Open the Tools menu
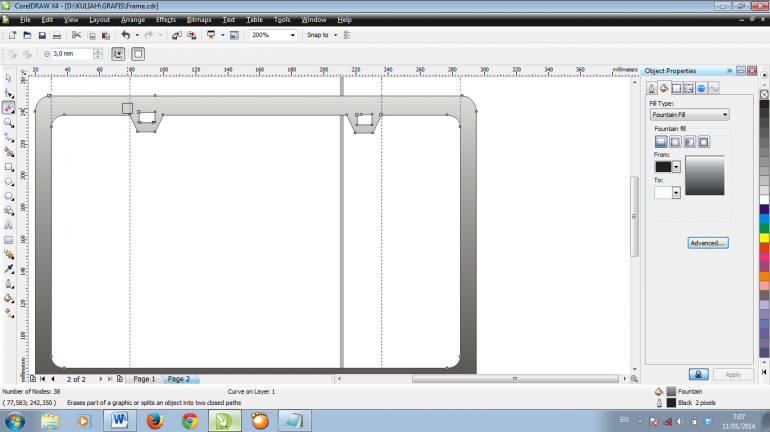Image resolution: width=770 pixels, height=432 pixels. (282, 20)
